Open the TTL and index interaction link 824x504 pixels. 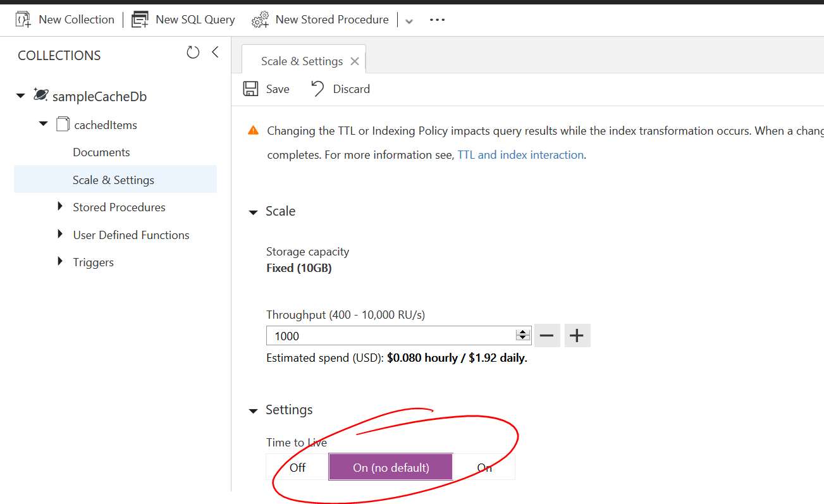(520, 154)
